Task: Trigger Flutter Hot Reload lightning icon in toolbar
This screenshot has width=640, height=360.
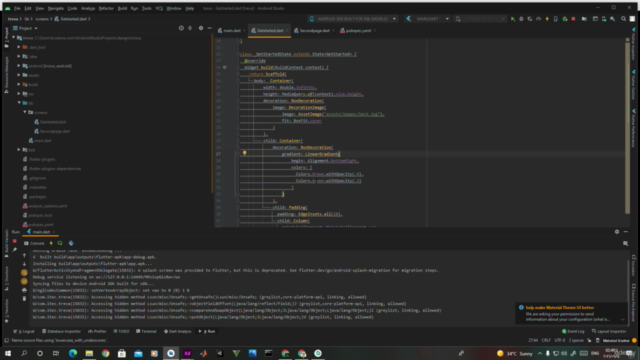Action: (547, 19)
